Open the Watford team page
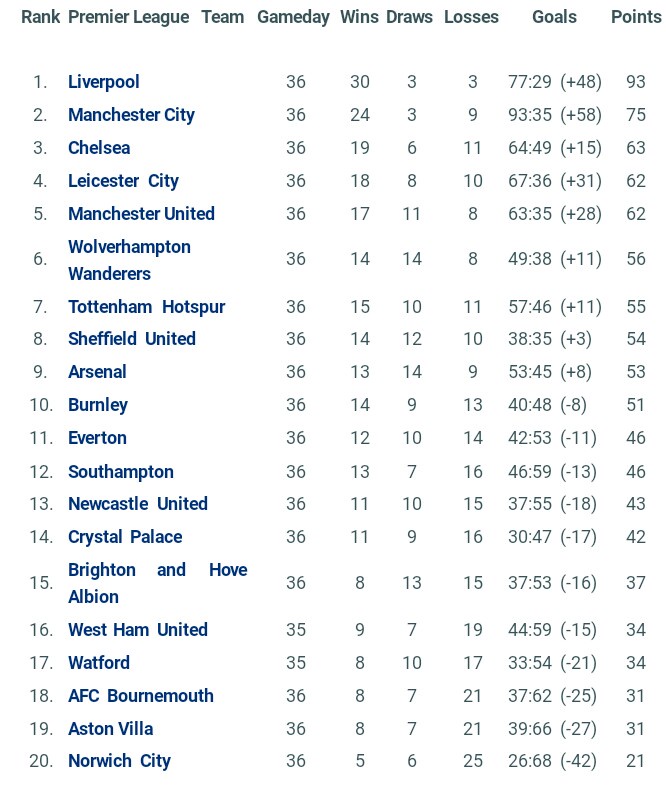Viewport: 666px width, 790px height. (99, 663)
